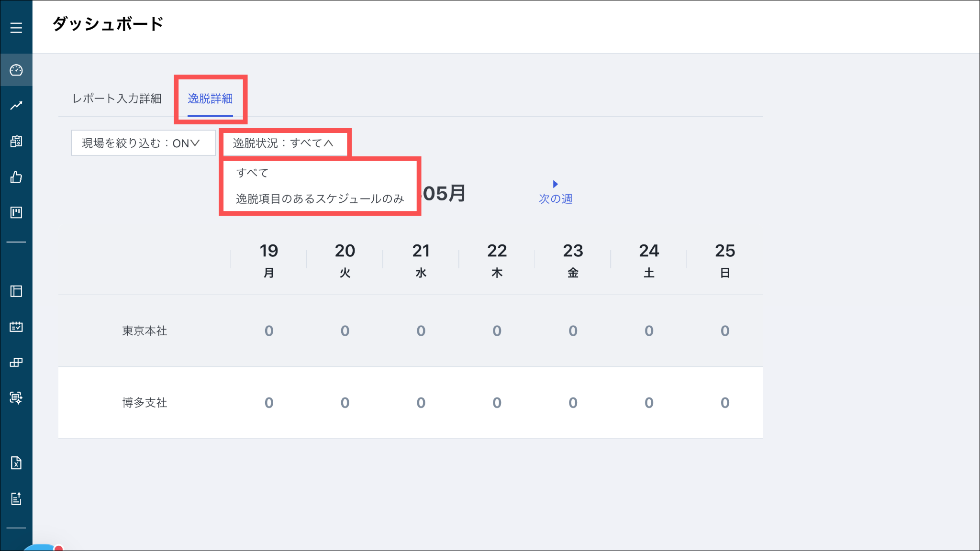Click the layout panel sidebar icon
This screenshot has height=551, width=980.
click(16, 291)
